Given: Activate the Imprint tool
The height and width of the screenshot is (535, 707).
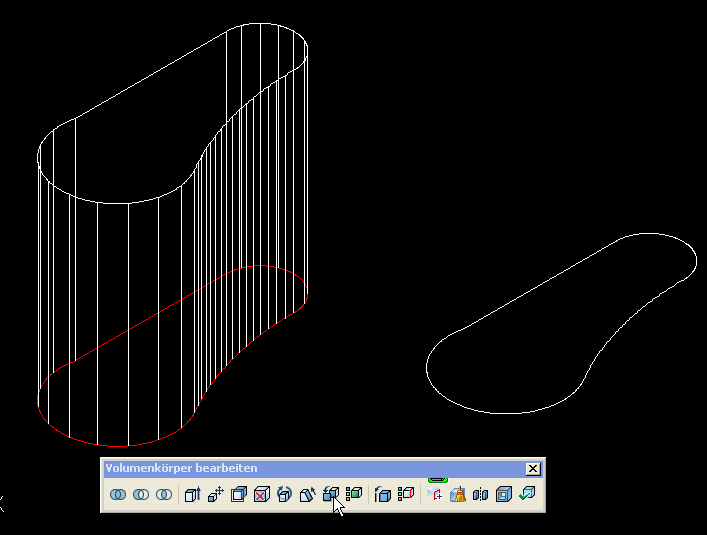Looking at the screenshot, I should click(435, 494).
